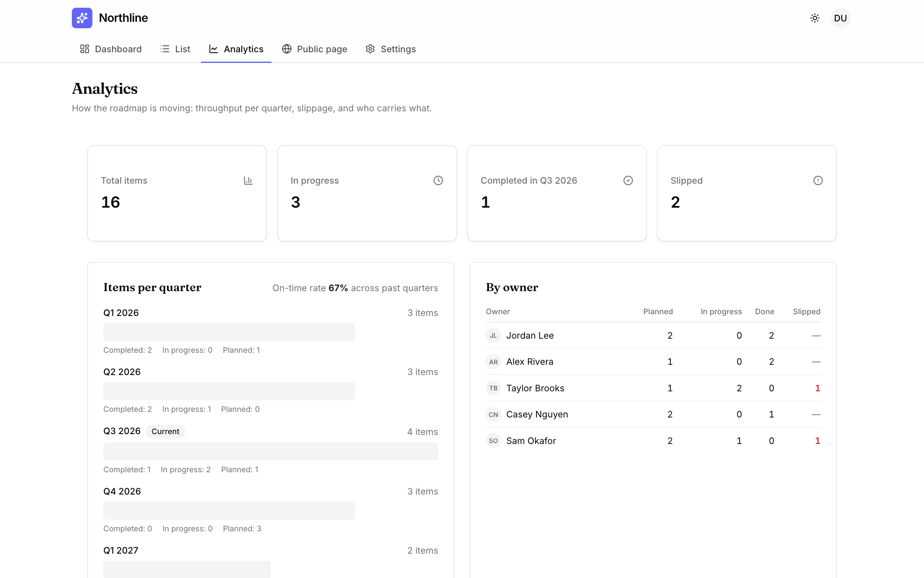This screenshot has width=924, height=578.
Task: Click the SO avatar for Sam Okafor
Action: [x=493, y=441]
